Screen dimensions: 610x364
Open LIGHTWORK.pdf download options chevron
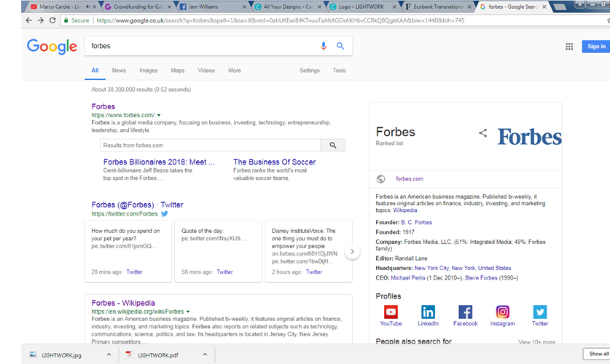pyautogui.click(x=205, y=355)
